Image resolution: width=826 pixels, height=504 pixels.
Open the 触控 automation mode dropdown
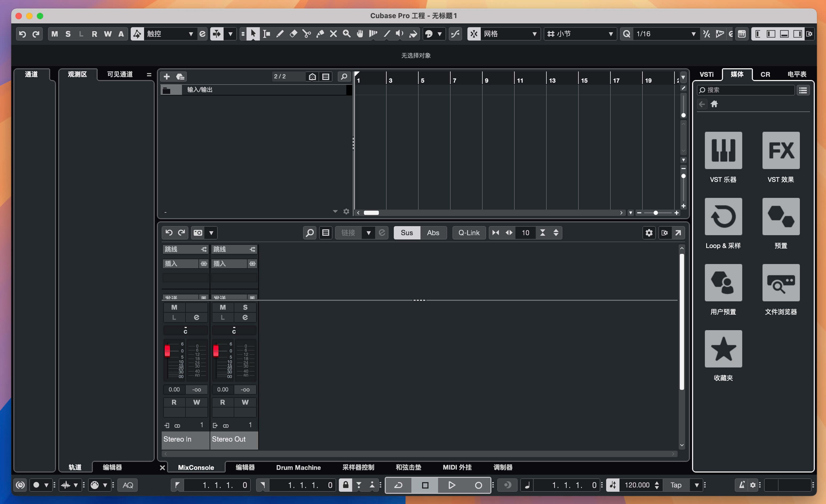[x=191, y=34]
